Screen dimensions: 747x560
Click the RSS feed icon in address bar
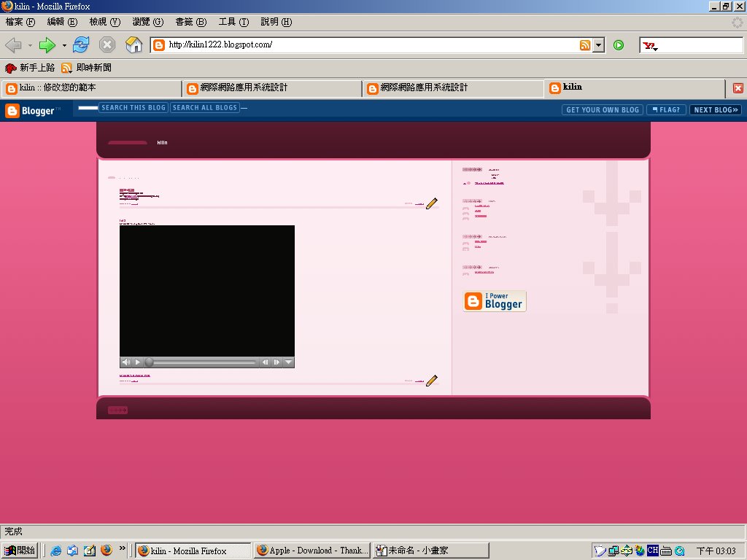tap(585, 45)
